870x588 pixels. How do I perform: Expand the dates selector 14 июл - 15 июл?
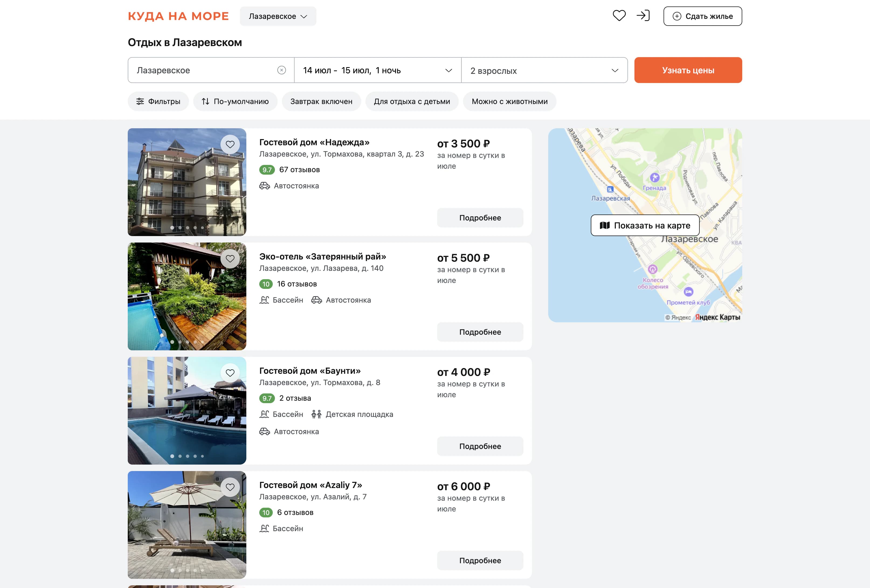point(378,70)
